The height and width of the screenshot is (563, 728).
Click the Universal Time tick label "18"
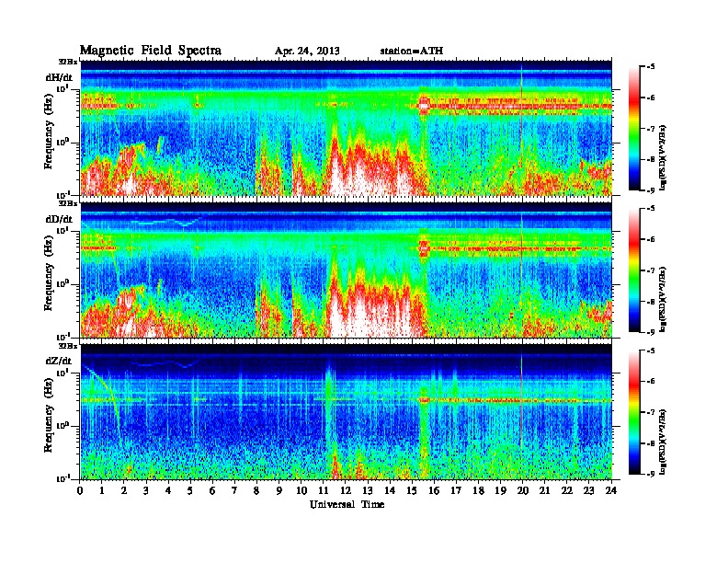click(478, 490)
